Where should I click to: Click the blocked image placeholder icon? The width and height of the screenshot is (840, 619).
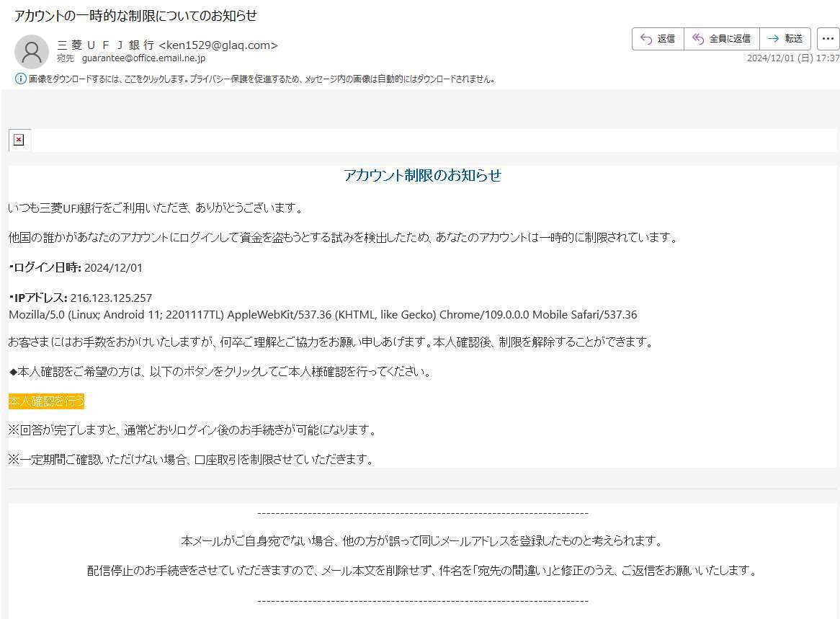pos(19,140)
